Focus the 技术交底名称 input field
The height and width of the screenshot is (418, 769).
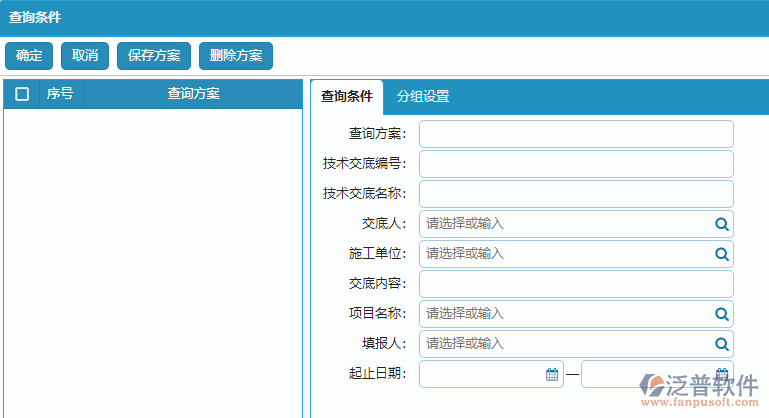point(576,194)
